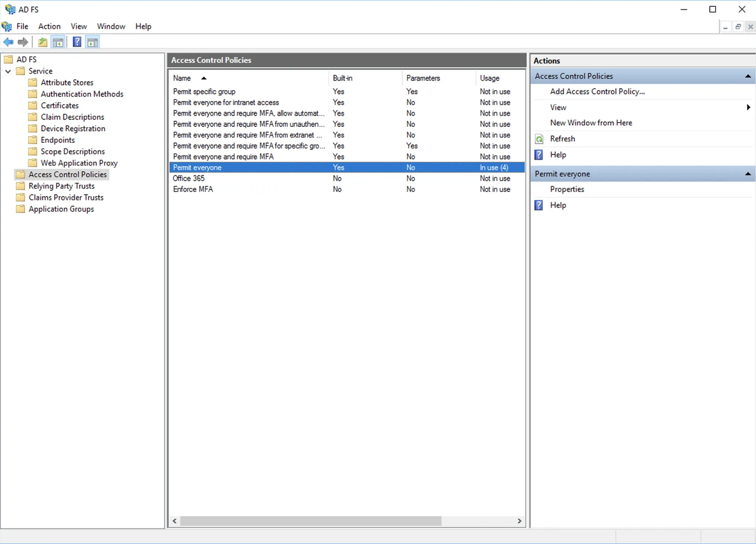This screenshot has height=544, width=756.
Task: Click the Back navigation arrow
Action: tap(9, 42)
